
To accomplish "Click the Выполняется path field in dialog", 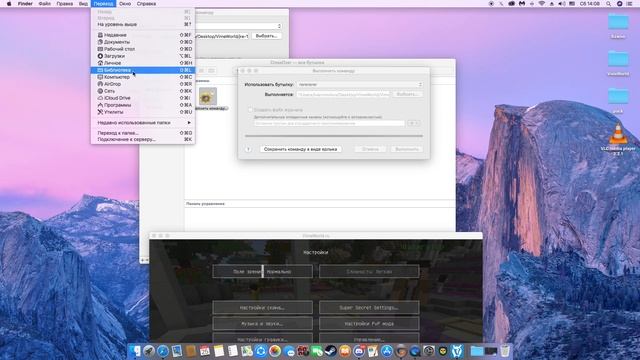I will tap(343, 94).
